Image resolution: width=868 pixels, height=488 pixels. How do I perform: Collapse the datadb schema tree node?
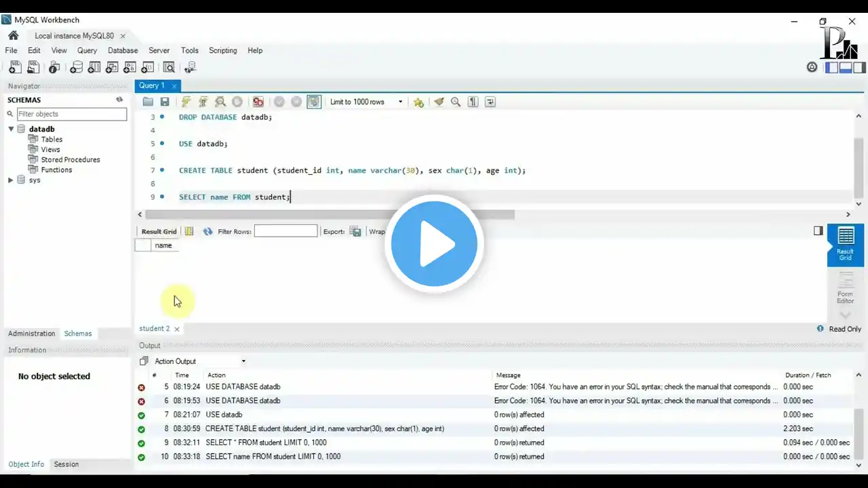click(11, 129)
